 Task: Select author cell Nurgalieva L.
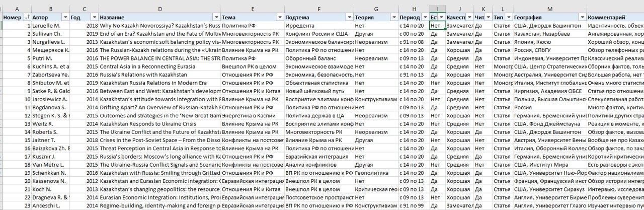pyautogui.click(x=50, y=42)
